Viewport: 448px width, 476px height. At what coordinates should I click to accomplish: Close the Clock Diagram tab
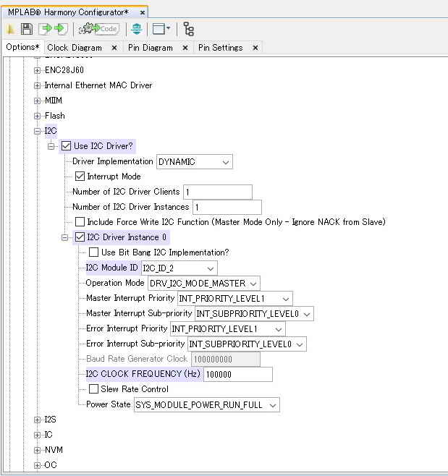click(x=114, y=48)
